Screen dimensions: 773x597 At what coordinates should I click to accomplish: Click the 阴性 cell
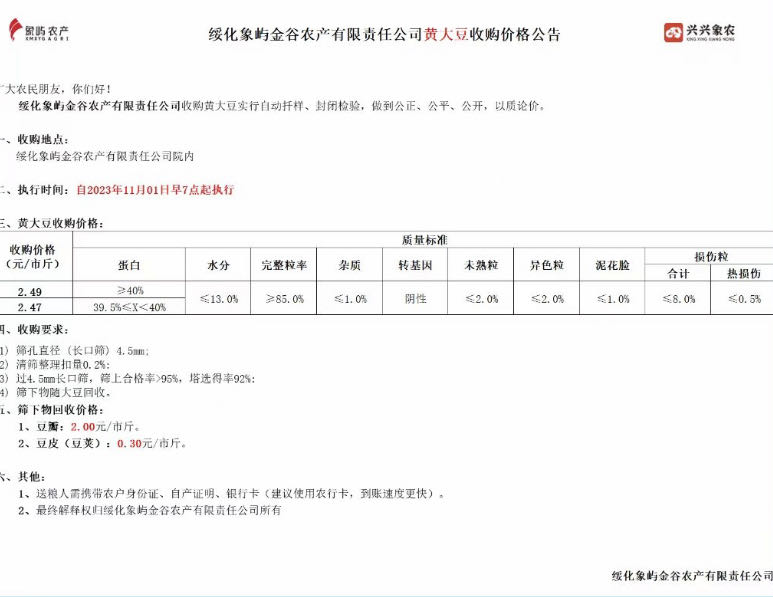click(416, 299)
